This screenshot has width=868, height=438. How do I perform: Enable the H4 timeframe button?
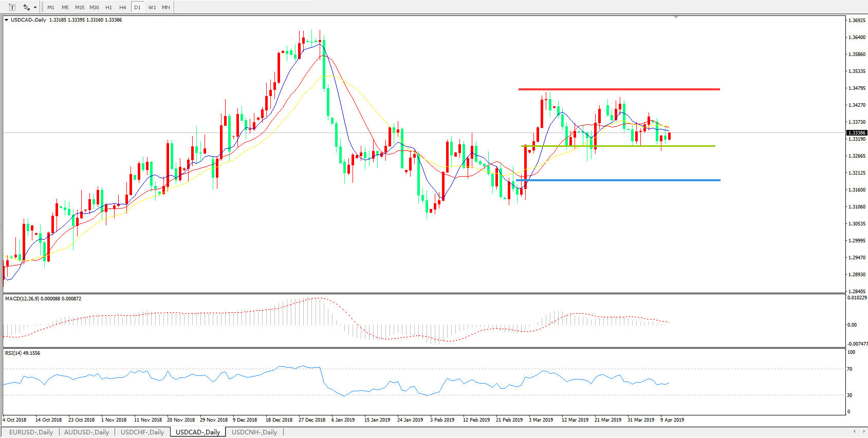122,7
